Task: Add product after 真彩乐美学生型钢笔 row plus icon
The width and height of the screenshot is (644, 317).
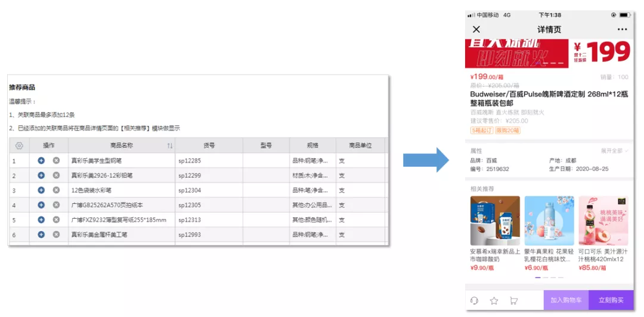Action: [41, 160]
